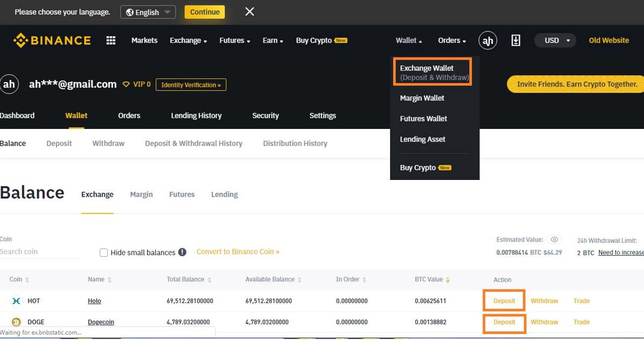The width and height of the screenshot is (644, 340).
Task: Sort by In Order column arrows
Action: [x=364, y=280]
